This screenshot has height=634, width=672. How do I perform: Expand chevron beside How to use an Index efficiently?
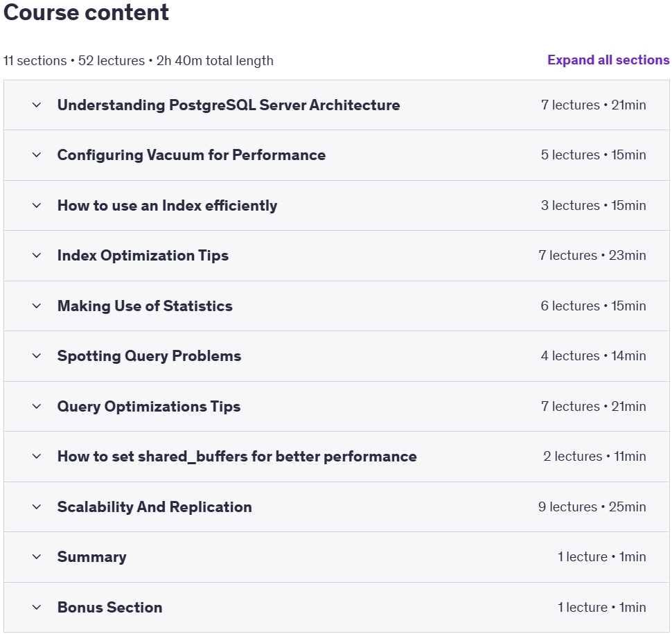pyautogui.click(x=37, y=205)
